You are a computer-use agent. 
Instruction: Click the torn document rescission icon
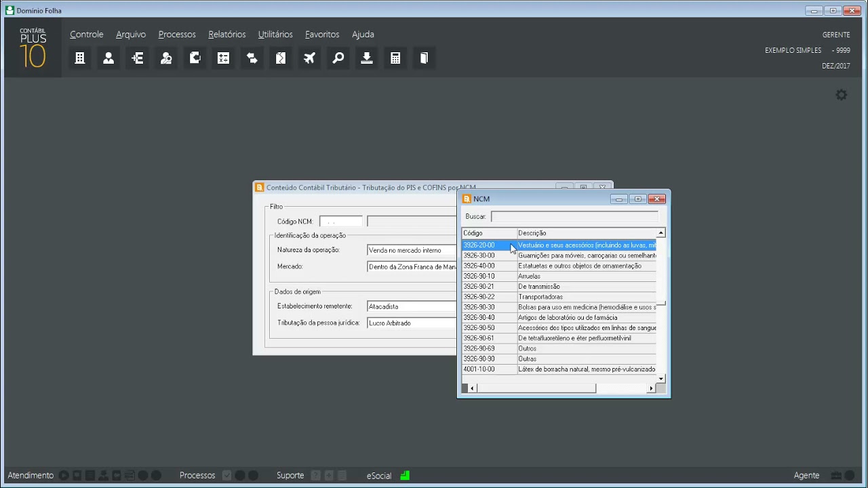(281, 58)
